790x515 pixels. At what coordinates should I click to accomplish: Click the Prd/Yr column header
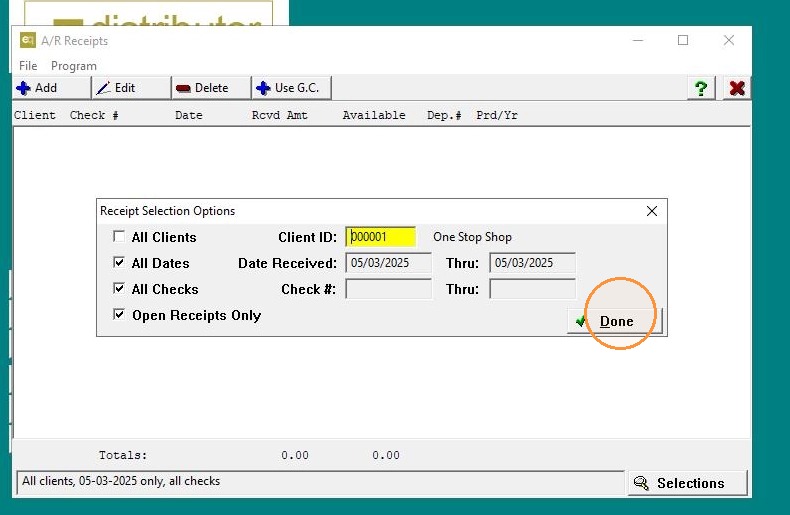[x=497, y=115]
